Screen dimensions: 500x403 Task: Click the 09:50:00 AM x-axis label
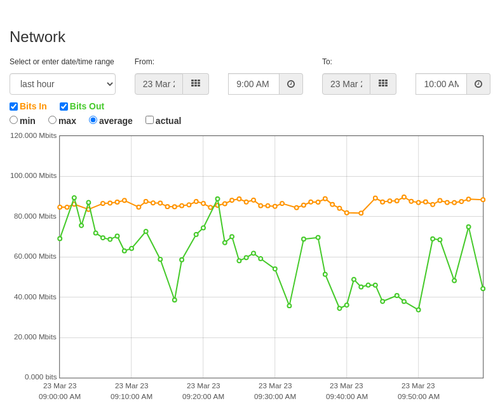point(418,397)
